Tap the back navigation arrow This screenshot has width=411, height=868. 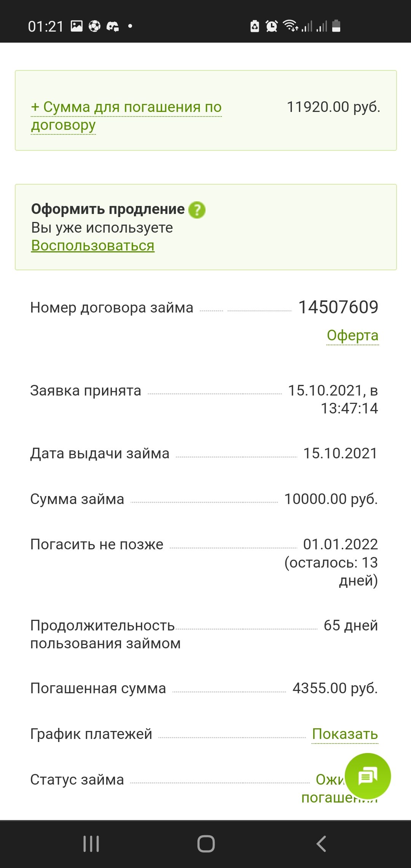[321, 844]
